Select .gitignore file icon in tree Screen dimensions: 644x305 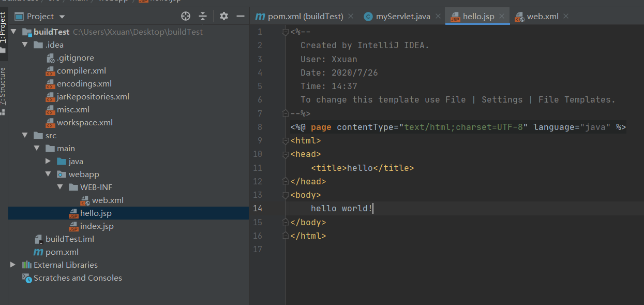pos(50,58)
